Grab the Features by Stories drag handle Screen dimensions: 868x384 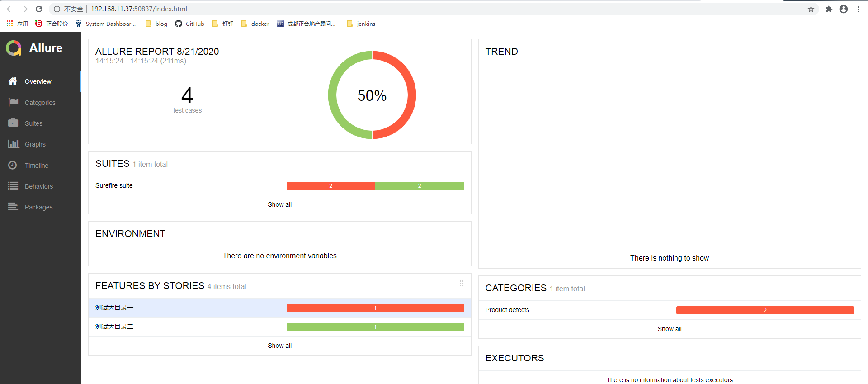click(462, 284)
